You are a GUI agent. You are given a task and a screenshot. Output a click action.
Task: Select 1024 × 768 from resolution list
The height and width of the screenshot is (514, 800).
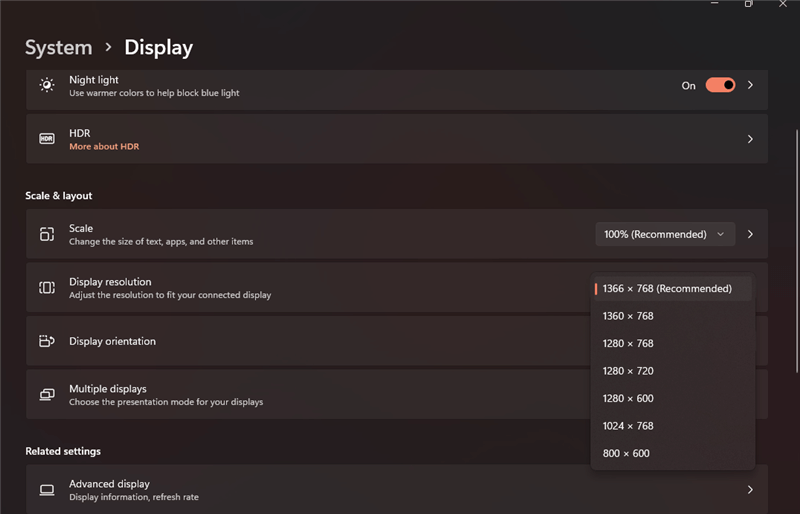coord(628,426)
